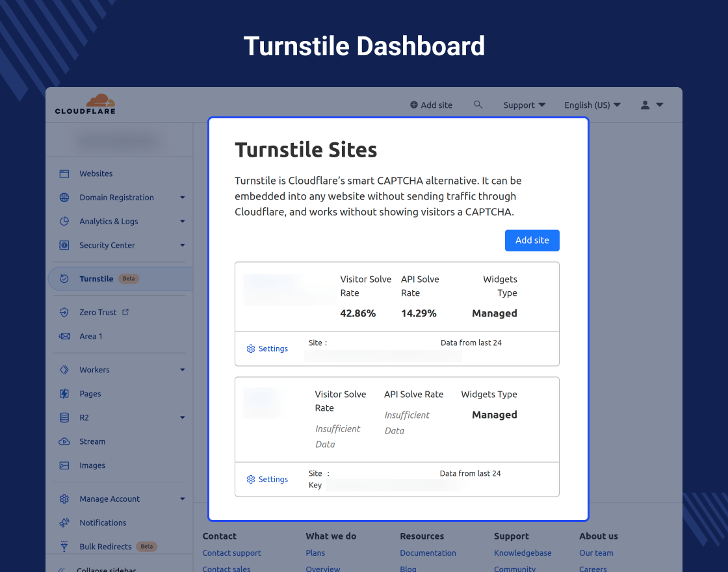728x572 pixels.
Task: Click the Stream cloud icon
Action: pos(64,441)
